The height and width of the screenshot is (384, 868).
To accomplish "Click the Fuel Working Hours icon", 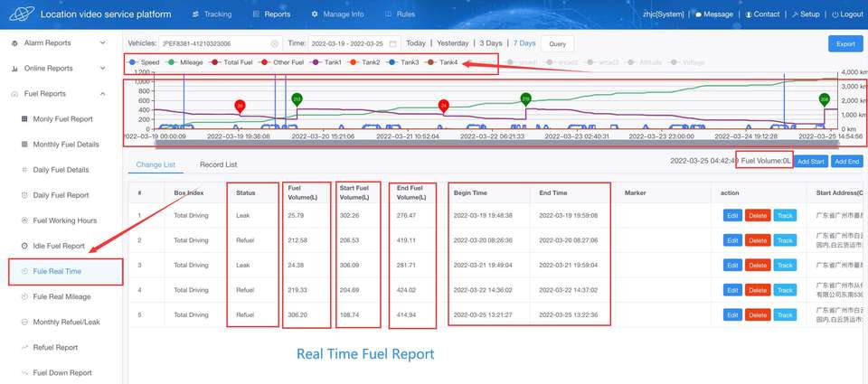I will (x=24, y=220).
